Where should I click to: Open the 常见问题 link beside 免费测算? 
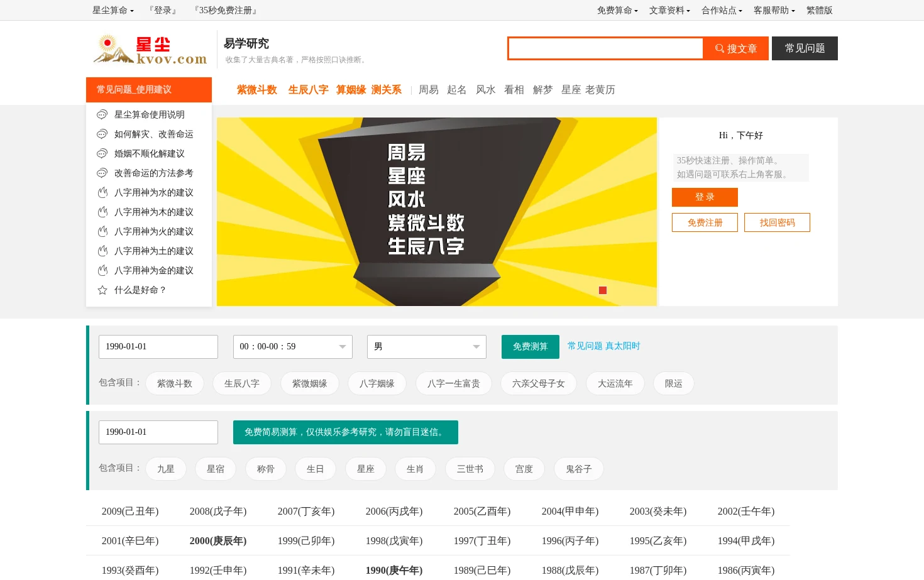coord(585,346)
